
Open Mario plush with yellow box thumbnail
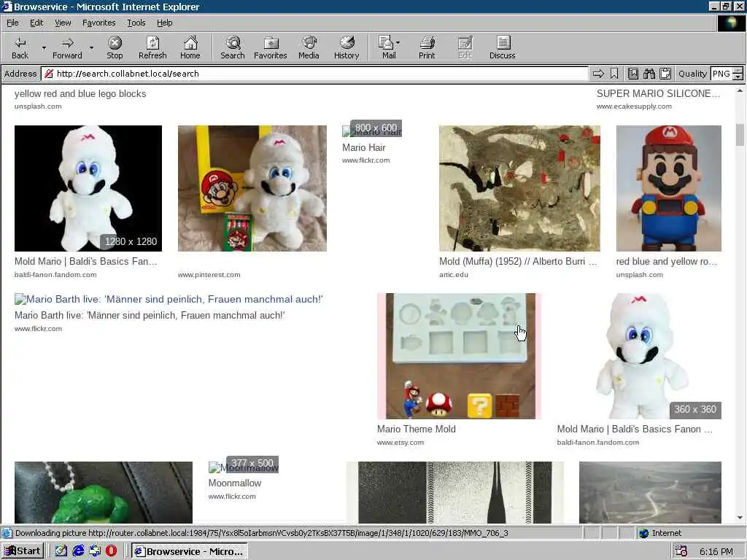[252, 188]
